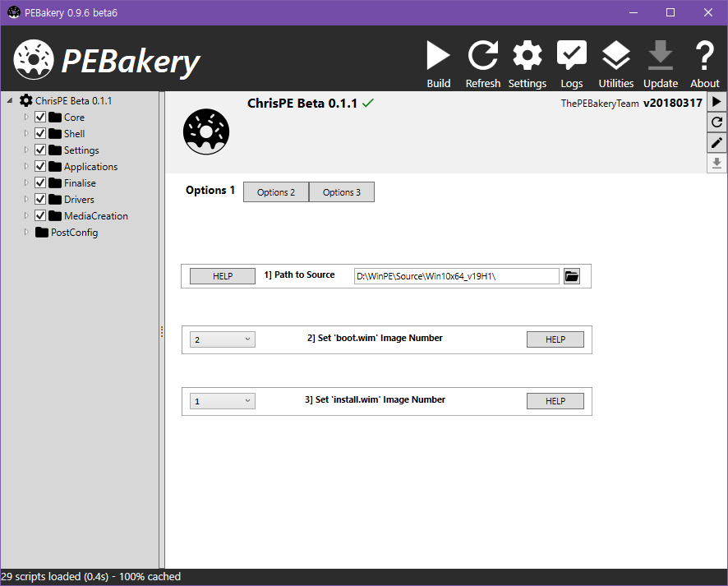Screen dimensions: 728x586
Task: Minimize the PEBakery window
Action: point(634,12)
